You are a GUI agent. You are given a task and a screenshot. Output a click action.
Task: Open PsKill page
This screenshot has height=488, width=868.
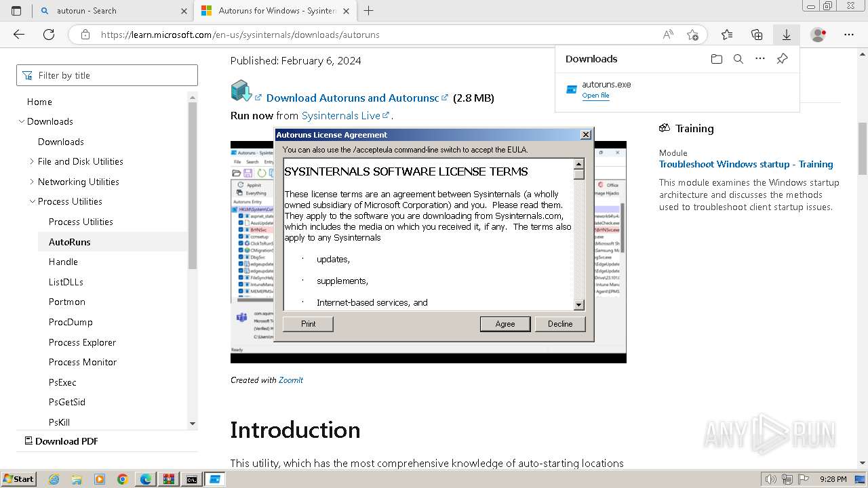(x=59, y=422)
